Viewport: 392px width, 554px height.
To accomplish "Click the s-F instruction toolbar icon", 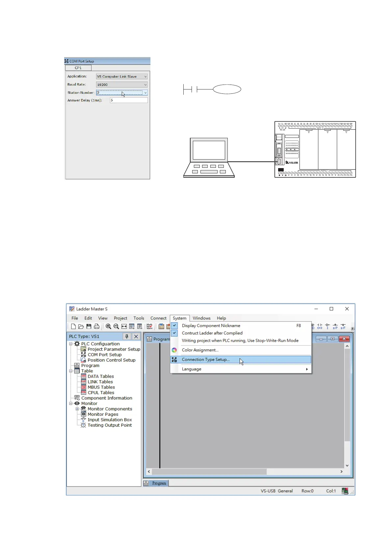I will click(343, 326).
